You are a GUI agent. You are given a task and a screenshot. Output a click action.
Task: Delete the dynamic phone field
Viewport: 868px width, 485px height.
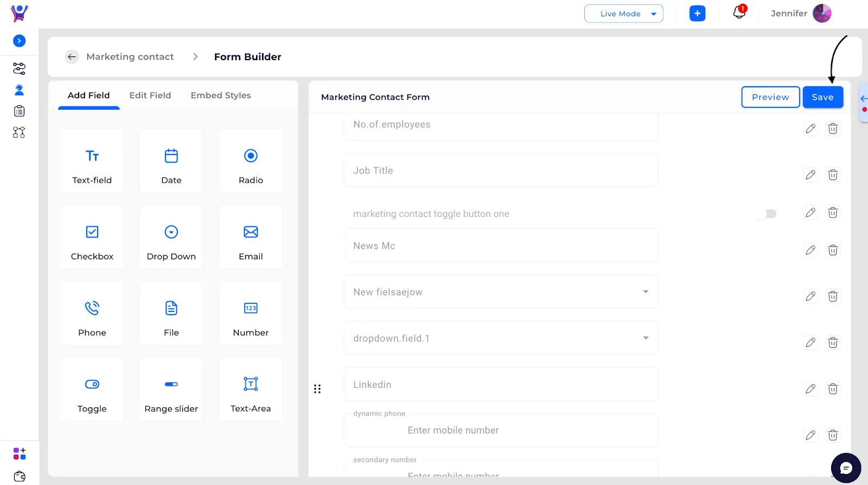pos(833,435)
